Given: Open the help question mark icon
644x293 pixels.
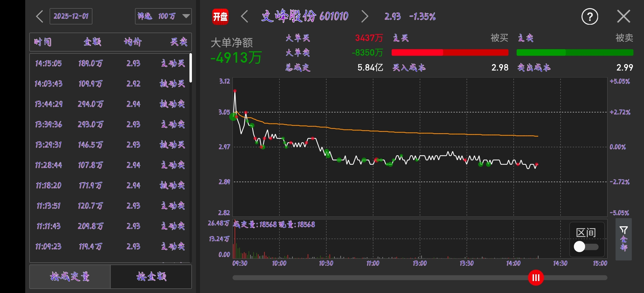Looking at the screenshot, I should [590, 17].
